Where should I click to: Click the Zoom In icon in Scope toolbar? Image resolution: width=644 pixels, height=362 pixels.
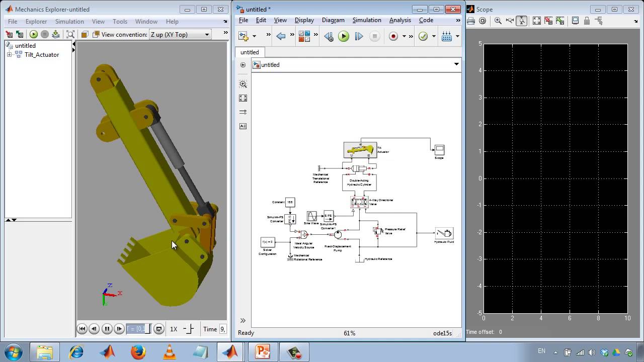(498, 21)
